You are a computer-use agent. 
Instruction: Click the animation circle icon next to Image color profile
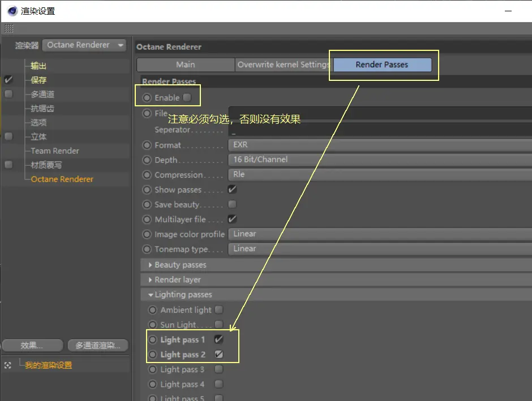[147, 234]
